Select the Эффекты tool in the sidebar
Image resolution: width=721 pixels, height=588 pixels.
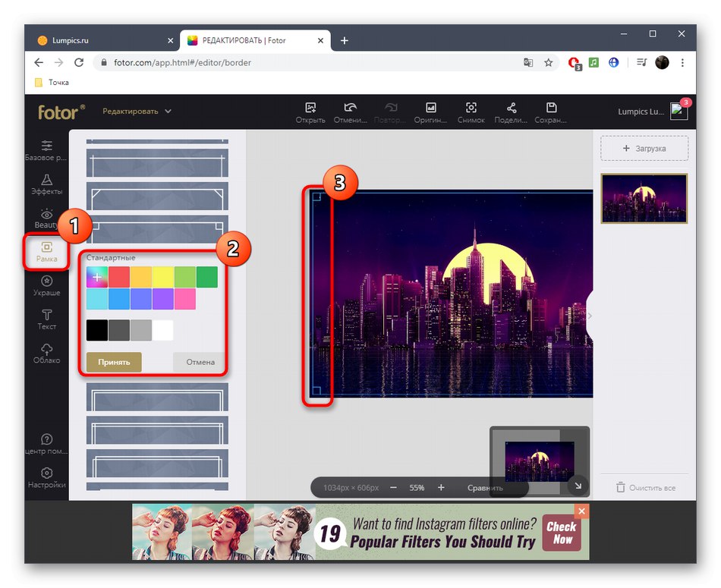(46, 184)
